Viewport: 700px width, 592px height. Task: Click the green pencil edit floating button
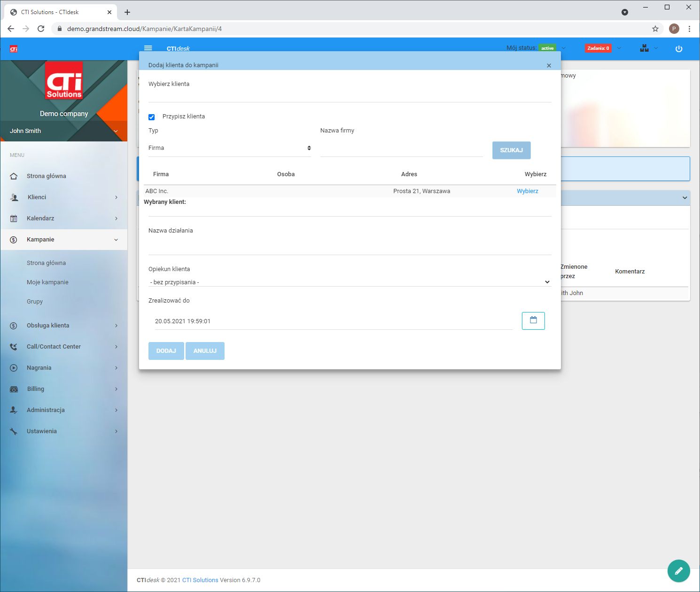678,571
